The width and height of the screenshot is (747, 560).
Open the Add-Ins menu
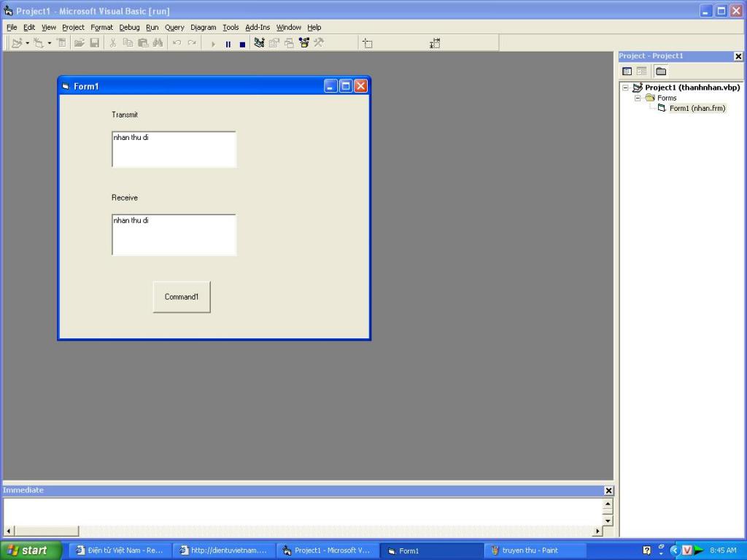pos(258,28)
